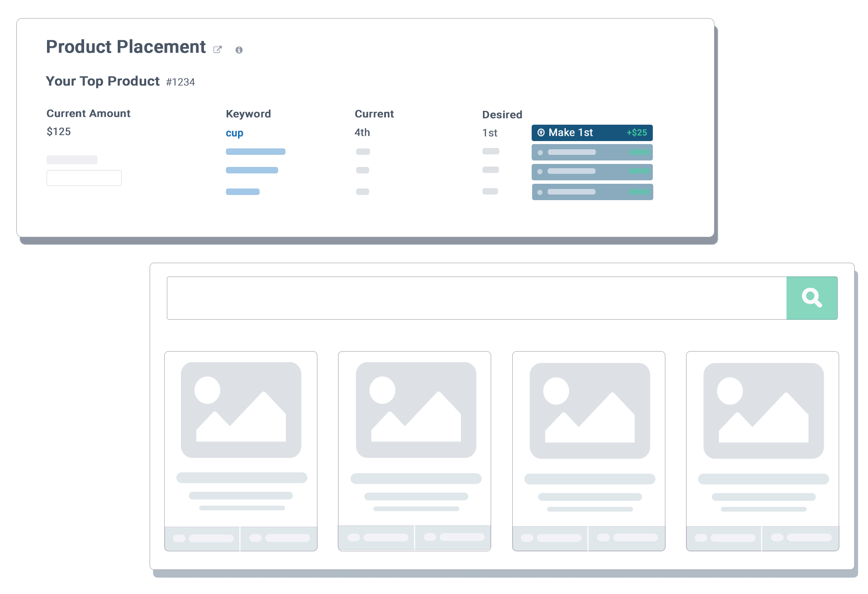868x594 pixels.
Task: Click the bottom placement button in Desired column
Action: point(592,192)
